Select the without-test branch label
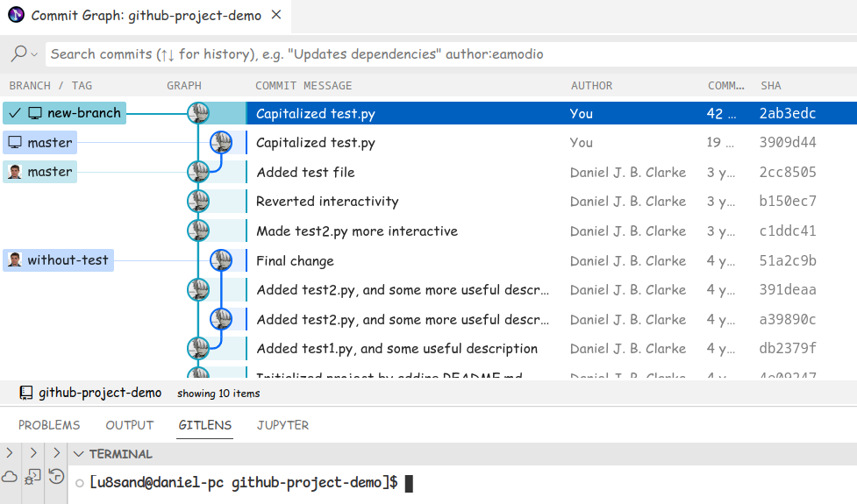 coord(67,260)
